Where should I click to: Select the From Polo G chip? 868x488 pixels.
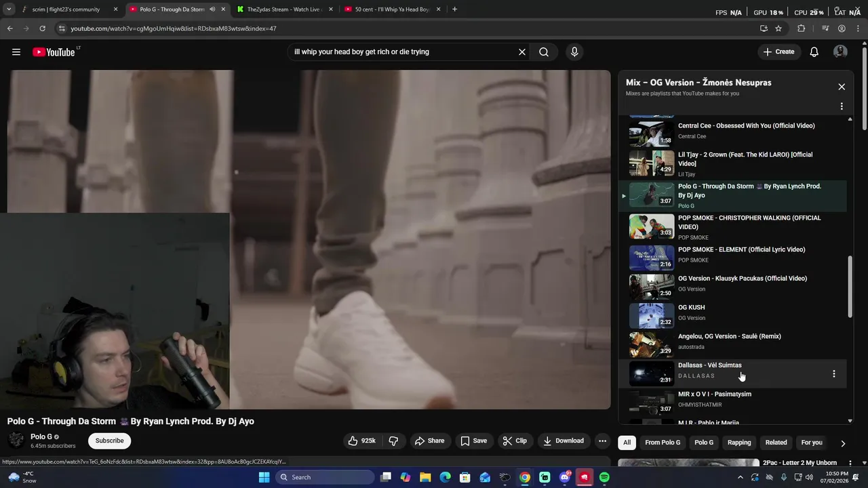coord(663,443)
